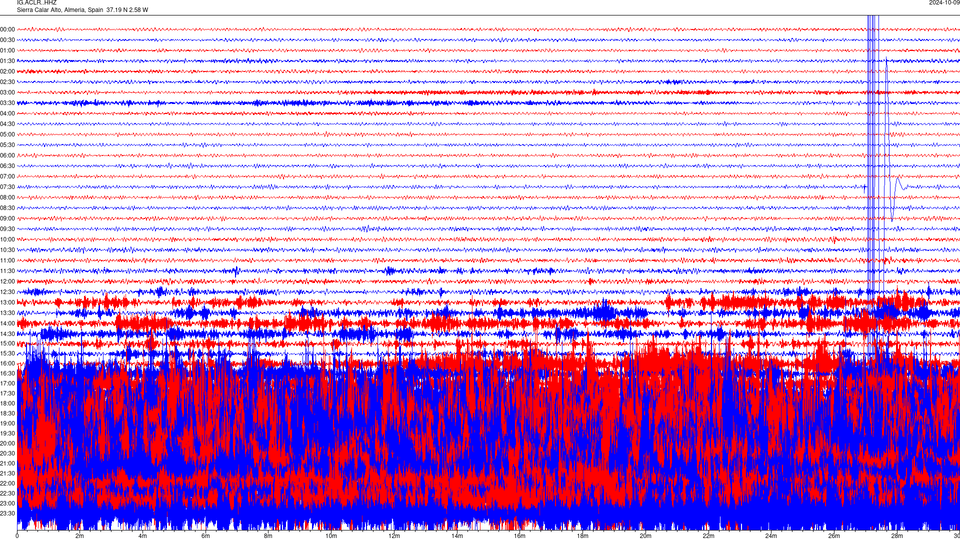
Task: Click the 26m tick label on the axis
Action: [x=834, y=536]
